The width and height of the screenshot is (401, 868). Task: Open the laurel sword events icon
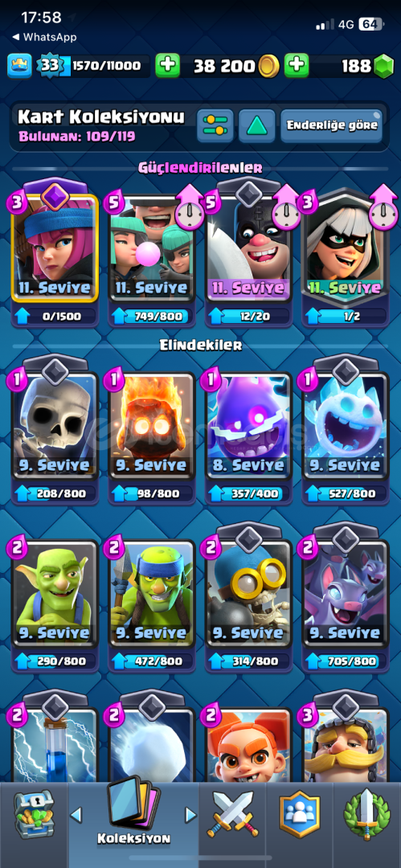pos(368,813)
